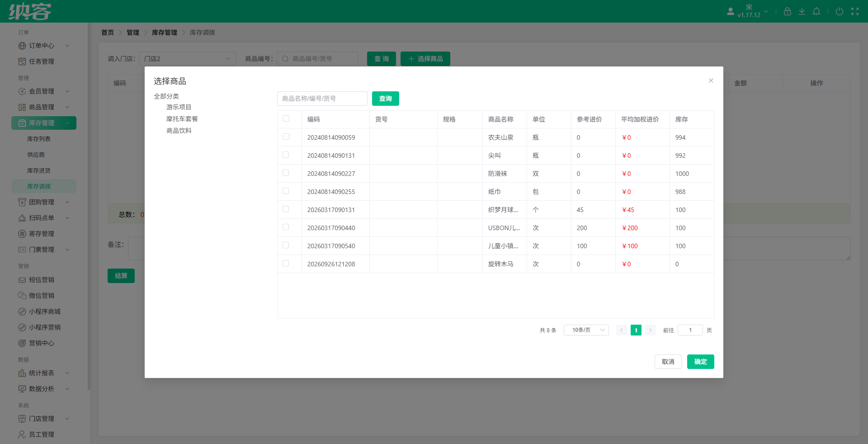Check the box for 农夫山泉
868x444 pixels.
pos(286,137)
